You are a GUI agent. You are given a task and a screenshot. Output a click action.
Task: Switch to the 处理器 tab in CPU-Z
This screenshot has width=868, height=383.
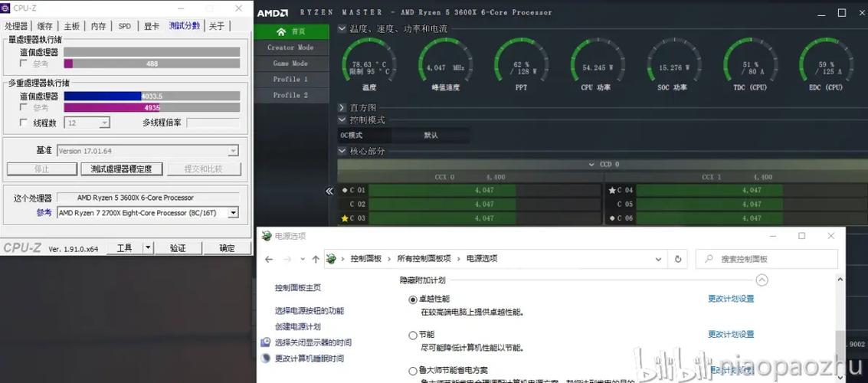coord(16,26)
